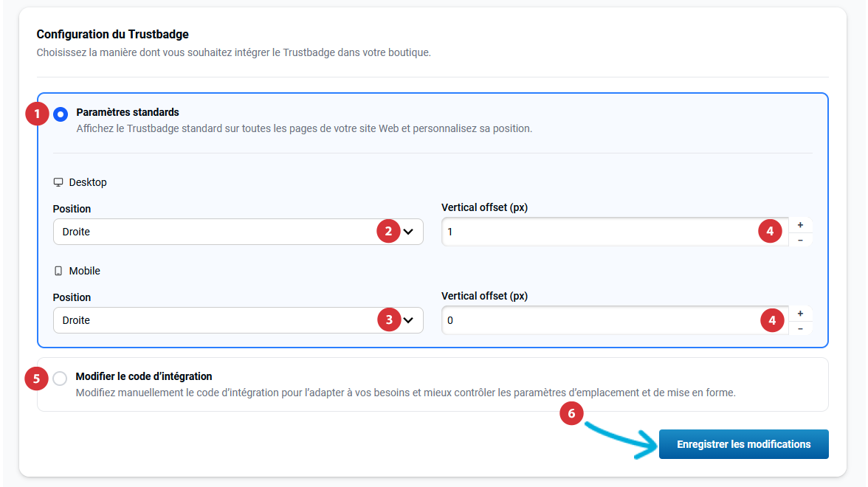Click the Desktop monitor icon

click(x=58, y=182)
